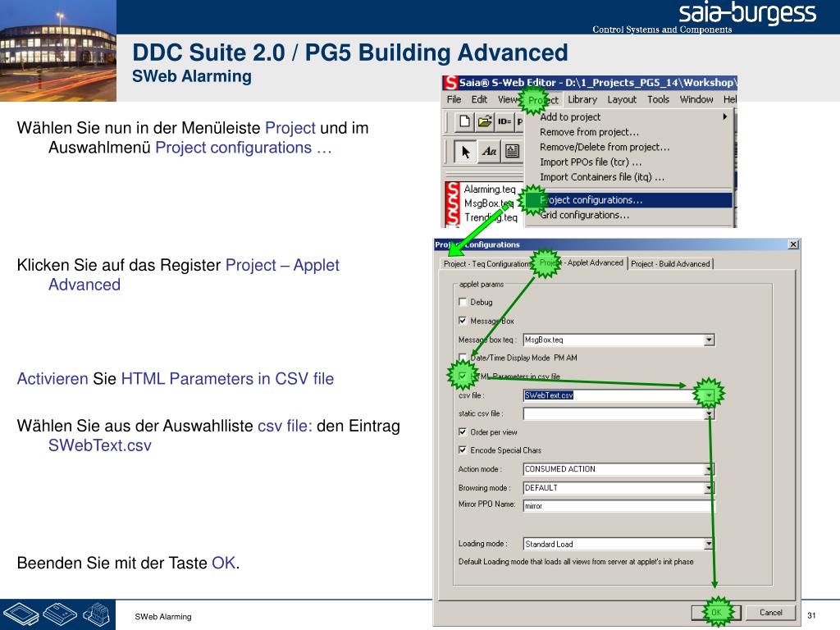
Task: Expand the Add to project submenu arrow
Action: click(725, 116)
